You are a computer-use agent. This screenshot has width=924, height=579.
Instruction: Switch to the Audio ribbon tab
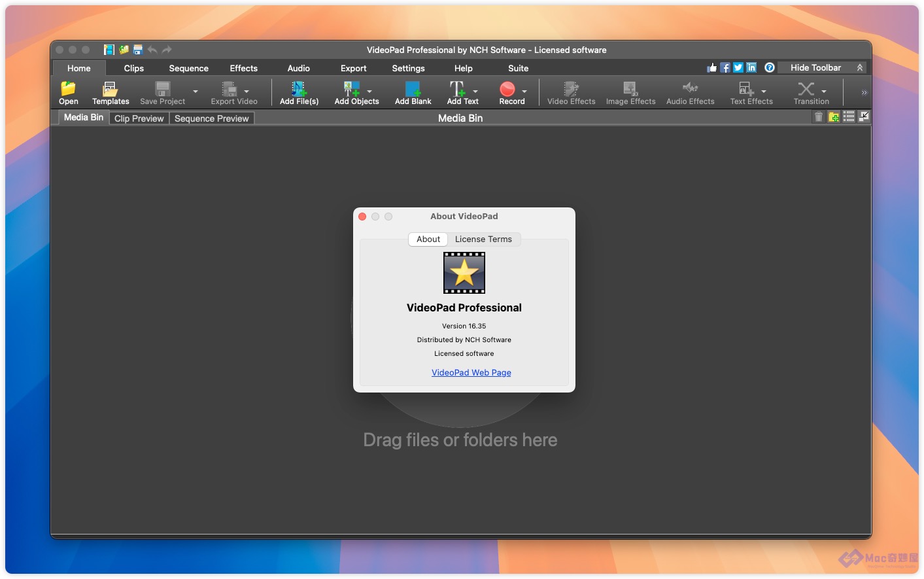pyautogui.click(x=299, y=68)
